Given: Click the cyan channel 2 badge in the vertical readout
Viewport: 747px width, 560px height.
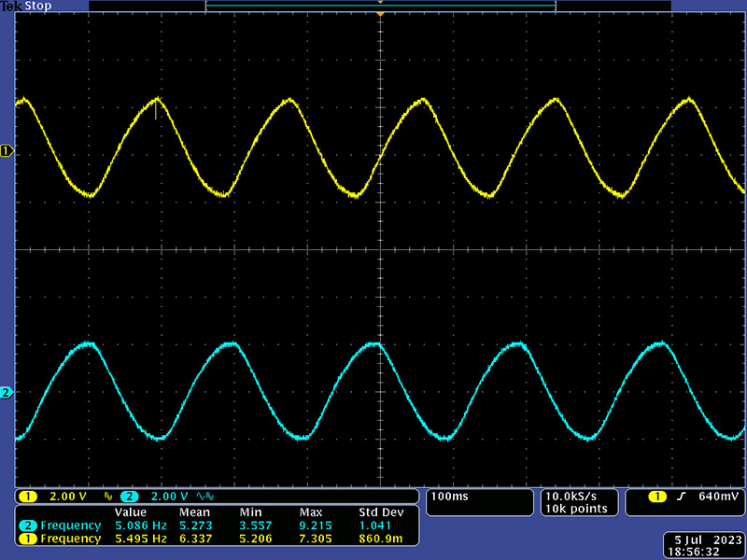Looking at the screenshot, I should tap(130, 497).
